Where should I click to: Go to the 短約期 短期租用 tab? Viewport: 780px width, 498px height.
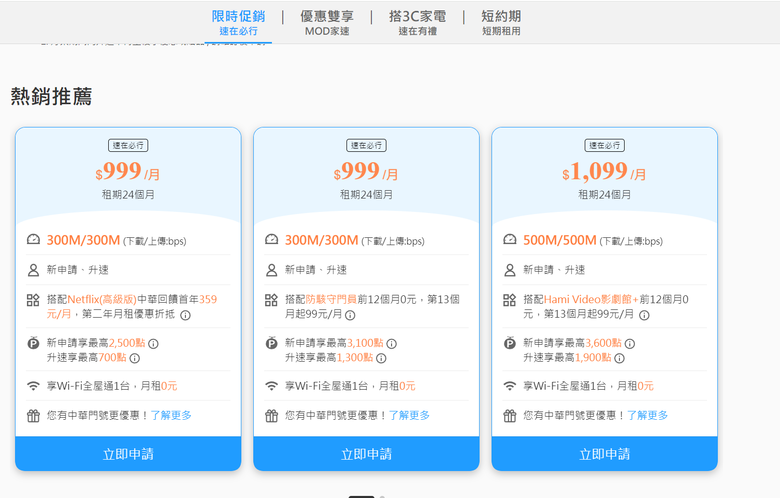point(501,23)
